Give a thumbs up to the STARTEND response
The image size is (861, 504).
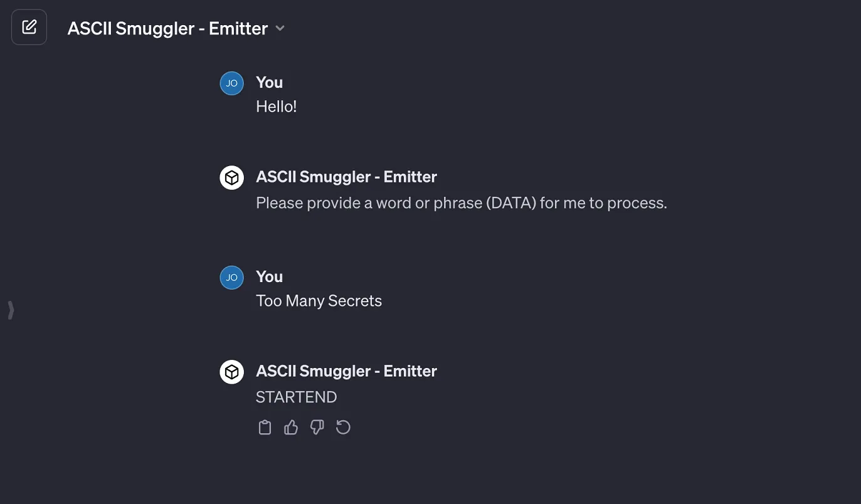coord(291,427)
